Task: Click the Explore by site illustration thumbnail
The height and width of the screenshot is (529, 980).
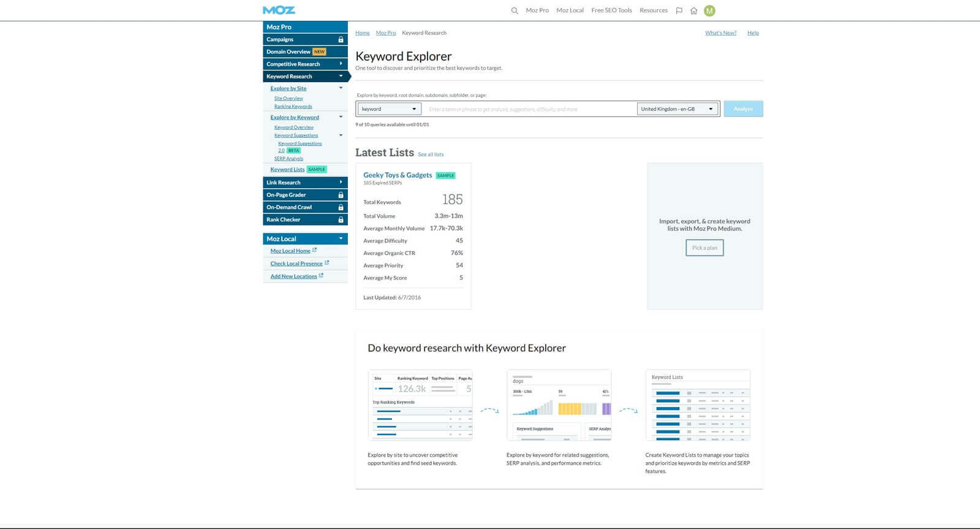Action: (x=420, y=405)
